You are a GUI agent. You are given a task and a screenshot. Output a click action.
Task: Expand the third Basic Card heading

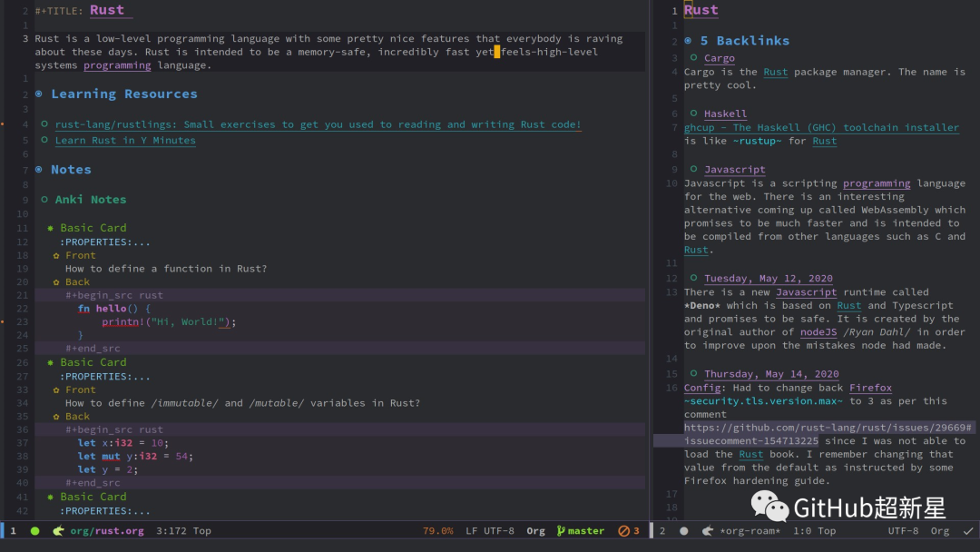(50, 497)
